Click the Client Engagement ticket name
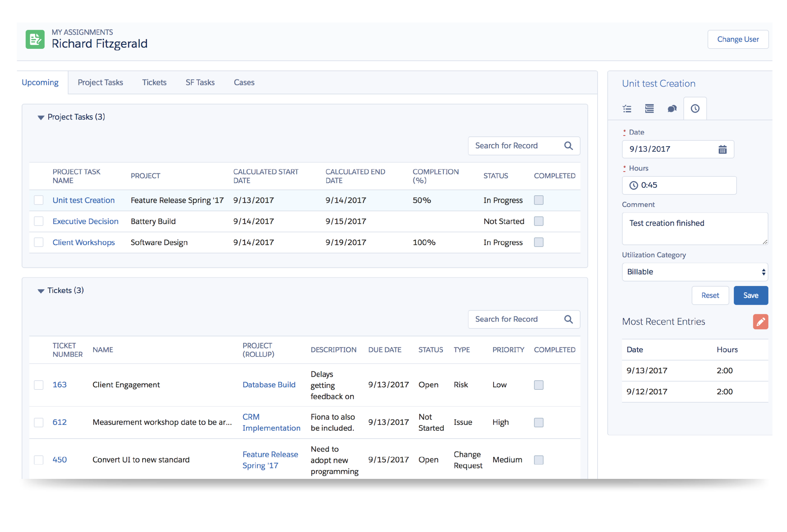Image resolution: width=787 pixels, height=532 pixels. point(126,385)
